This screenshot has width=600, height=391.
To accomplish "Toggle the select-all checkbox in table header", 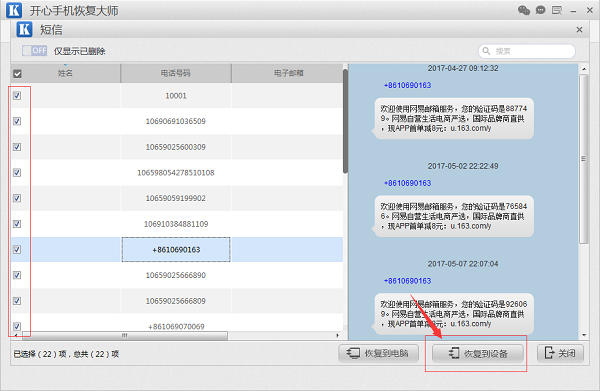I will pos(17,73).
